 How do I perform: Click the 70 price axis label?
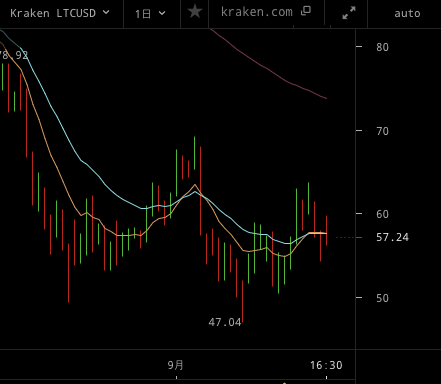click(x=382, y=131)
